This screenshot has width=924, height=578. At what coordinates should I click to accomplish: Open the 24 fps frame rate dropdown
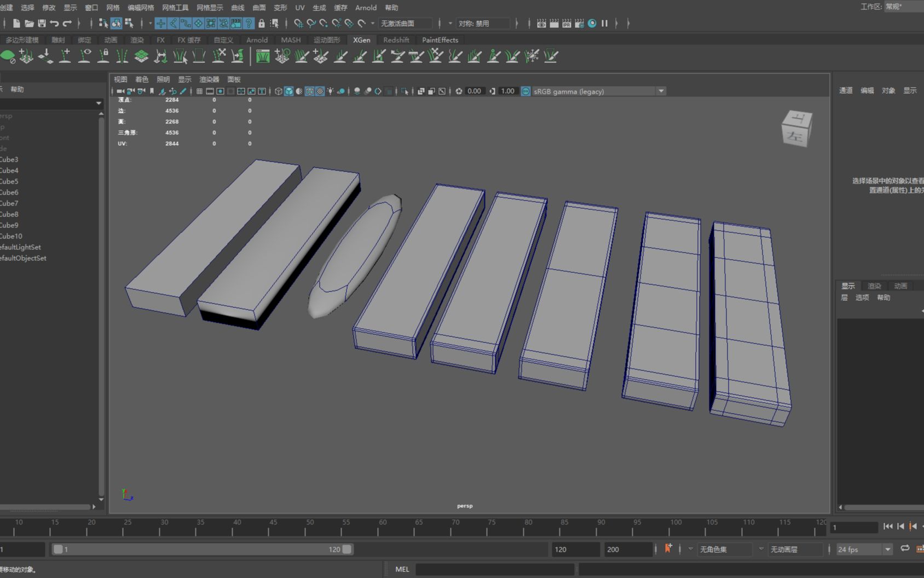pyautogui.click(x=887, y=549)
